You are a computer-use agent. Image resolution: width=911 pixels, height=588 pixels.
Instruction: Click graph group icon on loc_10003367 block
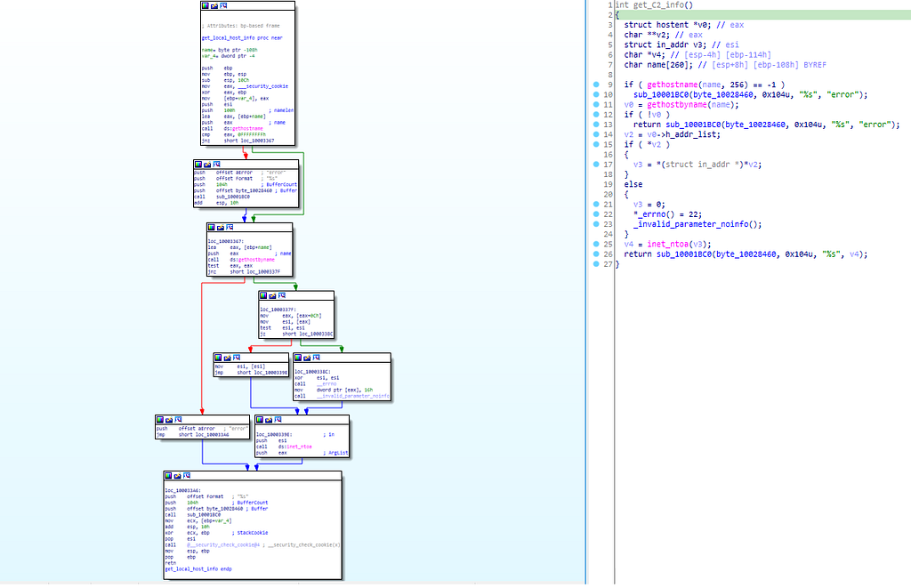click(x=230, y=227)
